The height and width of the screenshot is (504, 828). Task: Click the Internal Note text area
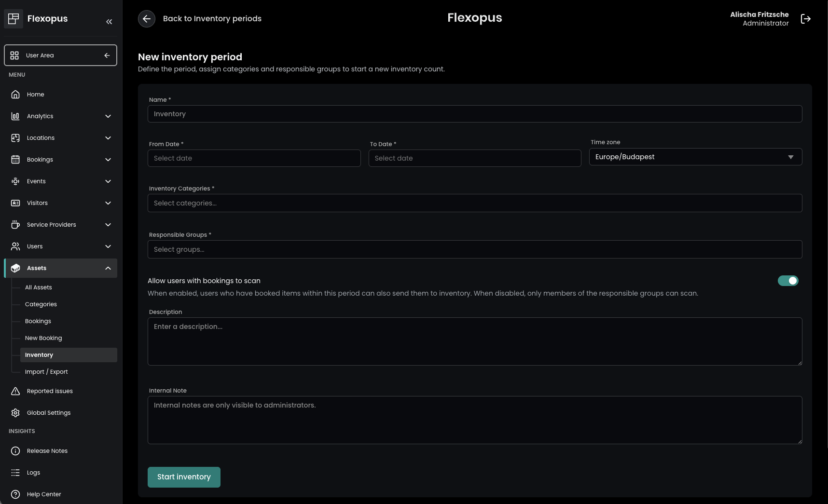475,420
